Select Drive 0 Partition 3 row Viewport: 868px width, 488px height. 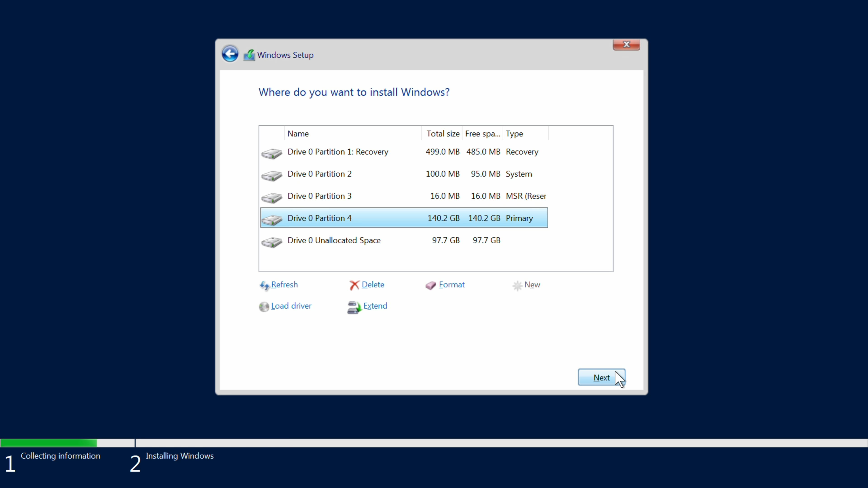point(404,196)
